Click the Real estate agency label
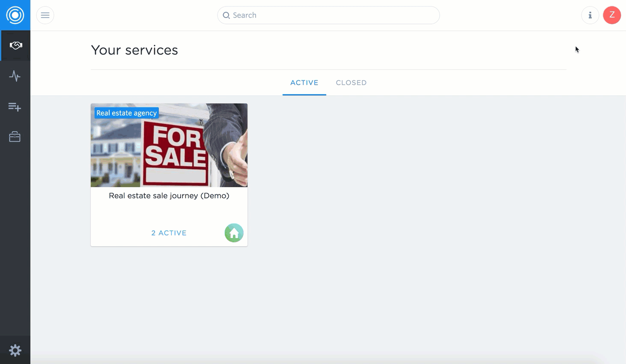626x364 pixels. pyautogui.click(x=127, y=113)
